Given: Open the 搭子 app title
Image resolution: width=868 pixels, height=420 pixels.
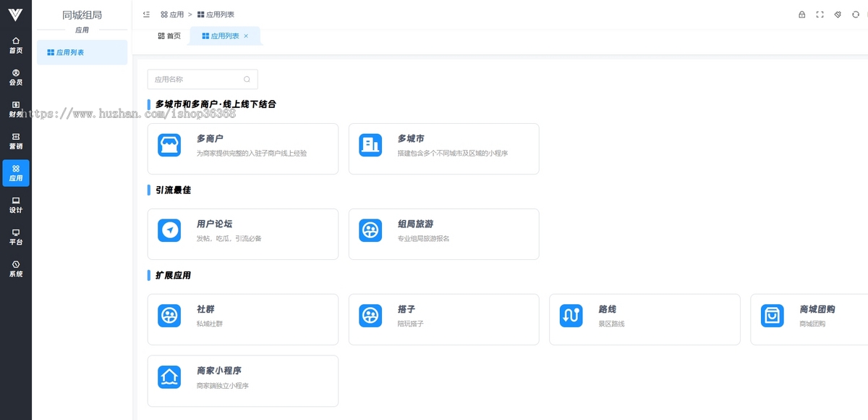Looking at the screenshot, I should [407, 309].
